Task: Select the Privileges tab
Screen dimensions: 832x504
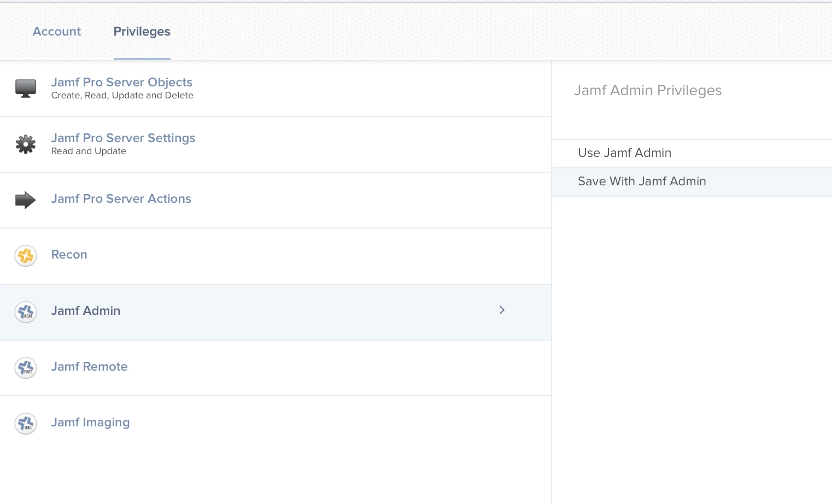Action: click(142, 32)
